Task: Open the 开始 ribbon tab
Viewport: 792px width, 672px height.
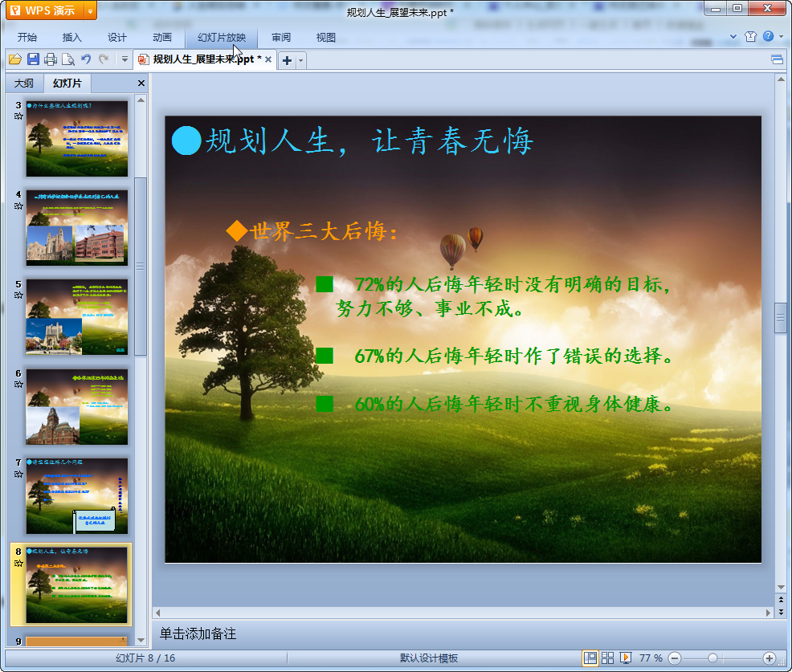Action: tap(27, 38)
